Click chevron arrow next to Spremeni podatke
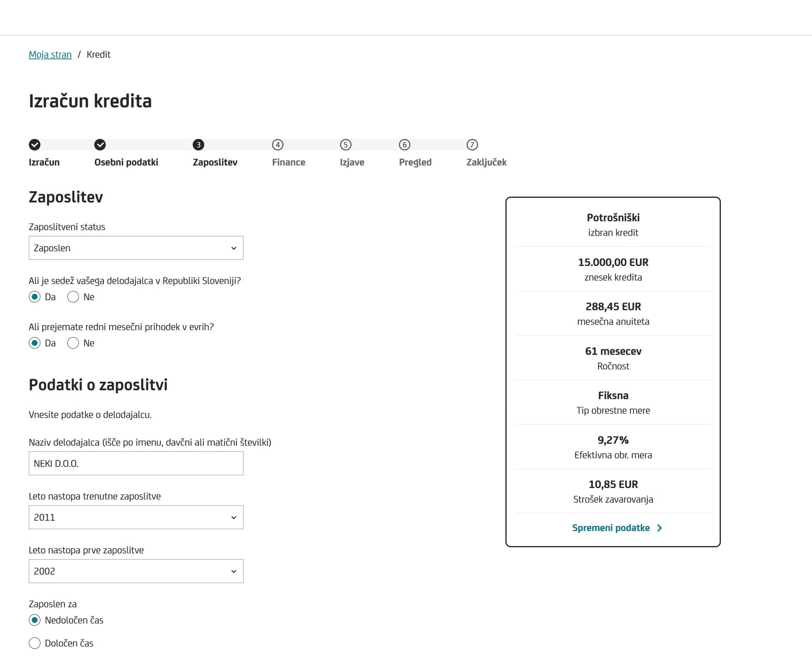The height and width of the screenshot is (660, 812). coord(660,528)
